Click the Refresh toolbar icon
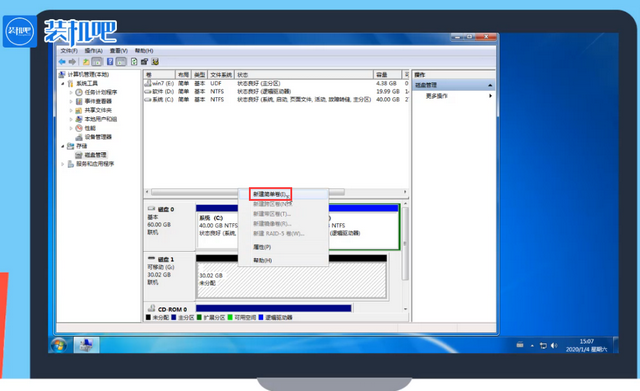640x391 pixels. (x=134, y=62)
